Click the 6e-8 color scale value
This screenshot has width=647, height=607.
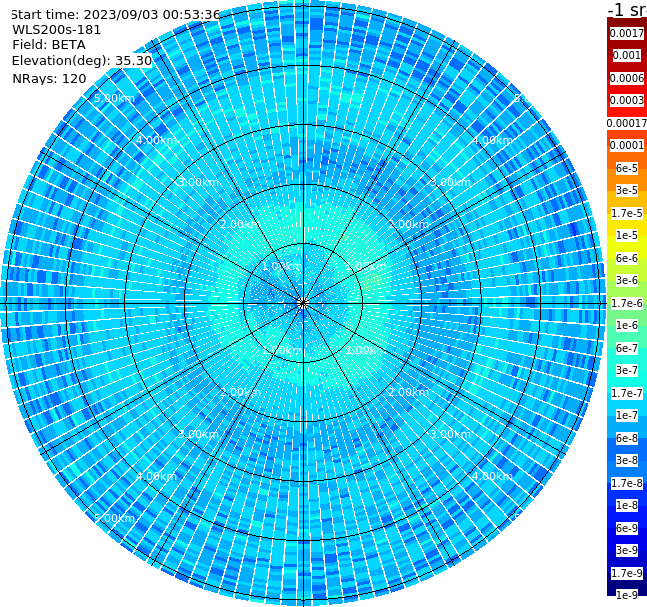pyautogui.click(x=627, y=438)
